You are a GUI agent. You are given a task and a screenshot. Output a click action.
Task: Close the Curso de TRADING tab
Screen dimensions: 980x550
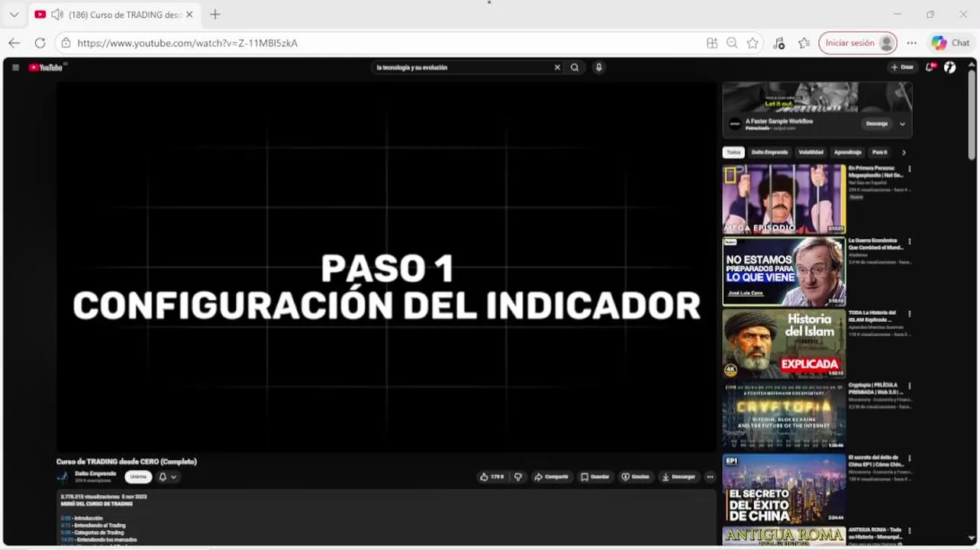pos(189,15)
